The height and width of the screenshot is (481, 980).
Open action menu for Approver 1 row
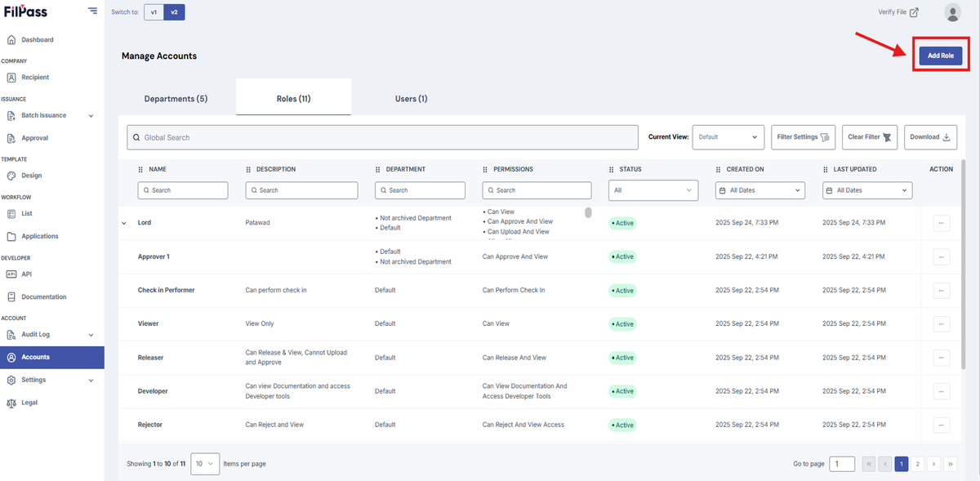point(941,256)
